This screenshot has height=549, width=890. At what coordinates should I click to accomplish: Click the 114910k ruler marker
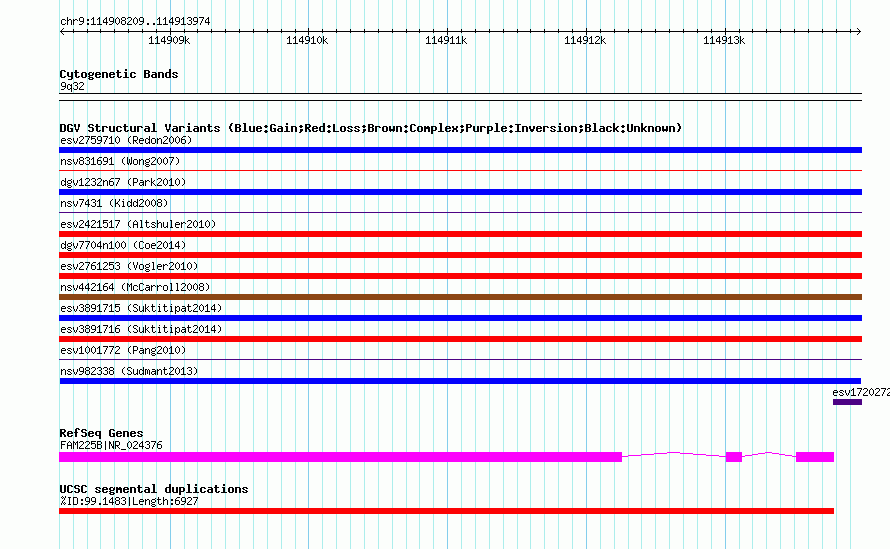coord(307,40)
